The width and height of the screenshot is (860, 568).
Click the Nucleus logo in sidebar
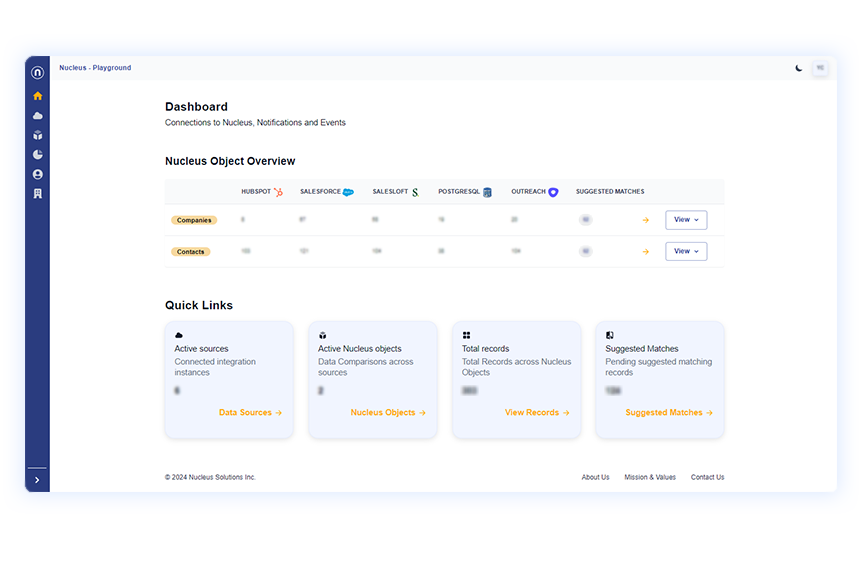point(37,72)
